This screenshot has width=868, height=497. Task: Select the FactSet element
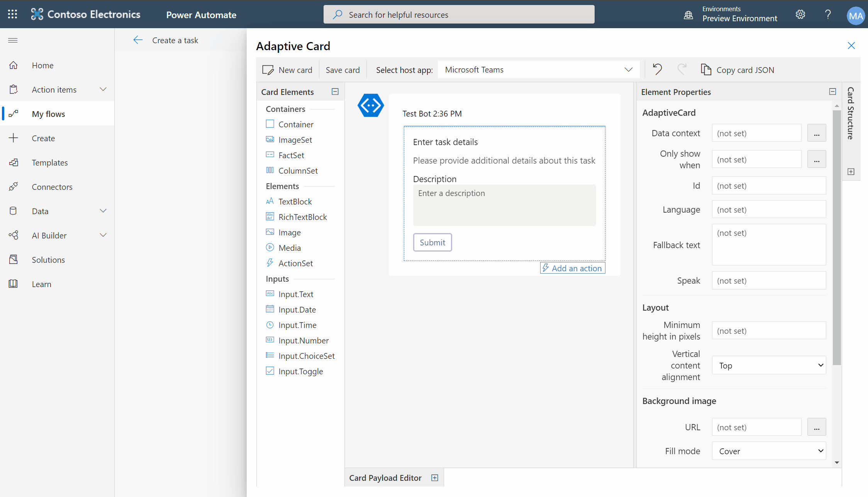[x=285, y=155]
